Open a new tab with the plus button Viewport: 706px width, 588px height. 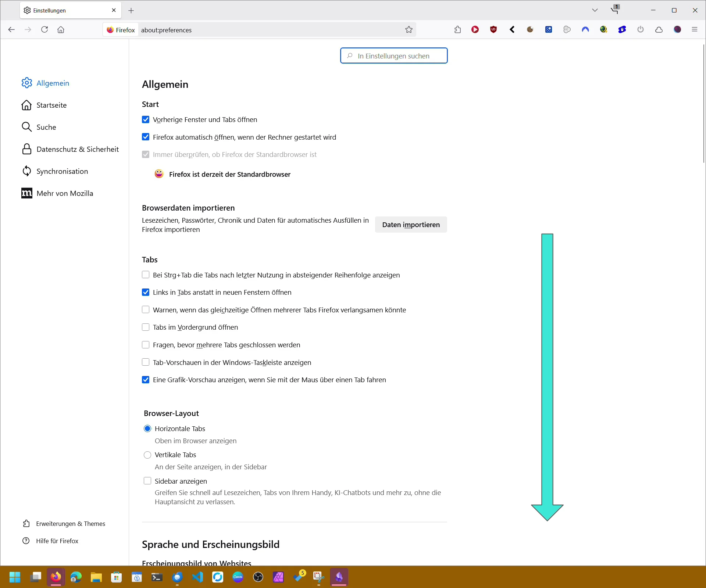point(131,11)
